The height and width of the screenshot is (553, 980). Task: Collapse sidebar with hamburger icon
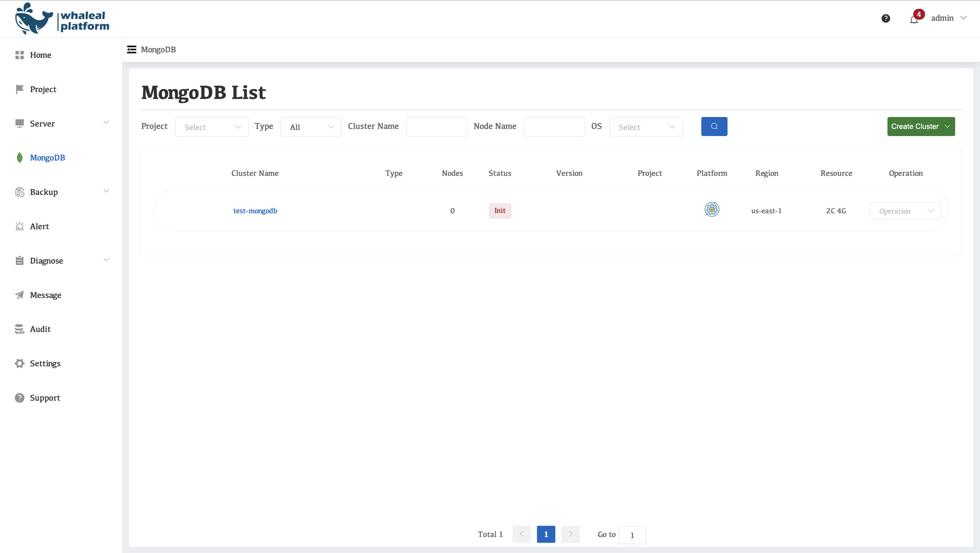tap(132, 49)
